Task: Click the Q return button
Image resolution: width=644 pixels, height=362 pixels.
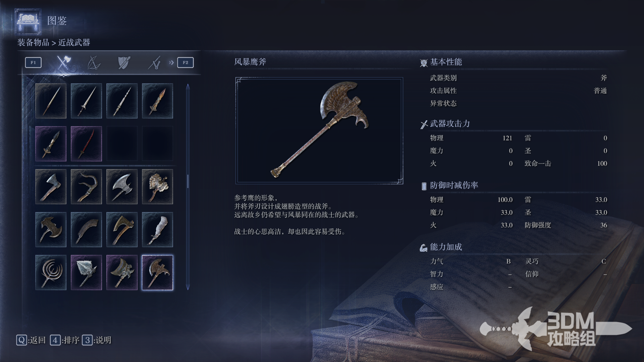Action: point(31,340)
